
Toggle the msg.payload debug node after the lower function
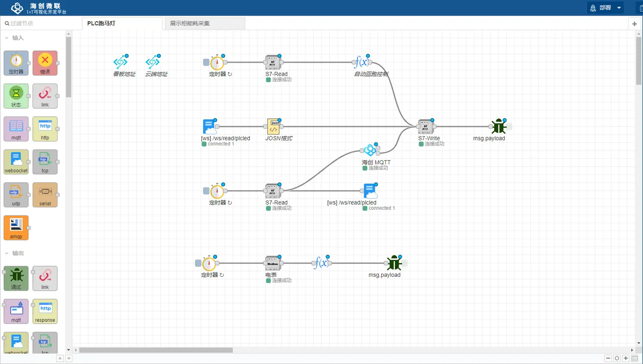point(405,263)
